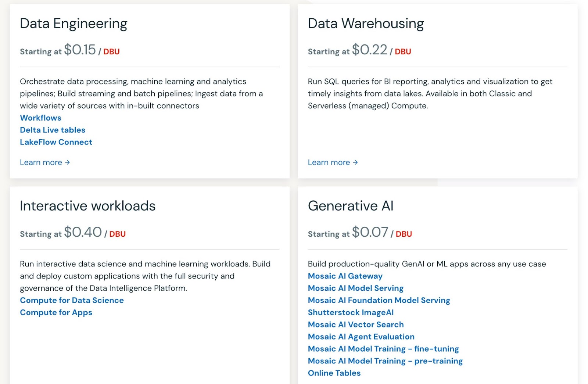Open Mosaic AI Agent Evaluation link
The height and width of the screenshot is (384, 588).
[x=361, y=337]
